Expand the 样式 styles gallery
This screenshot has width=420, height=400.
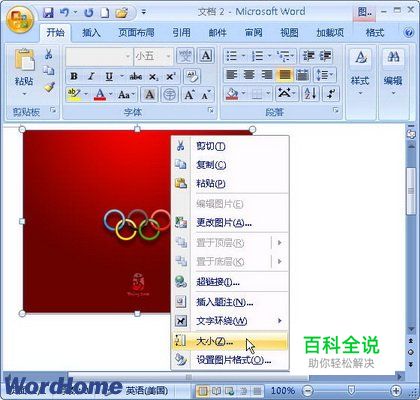pos(360,72)
